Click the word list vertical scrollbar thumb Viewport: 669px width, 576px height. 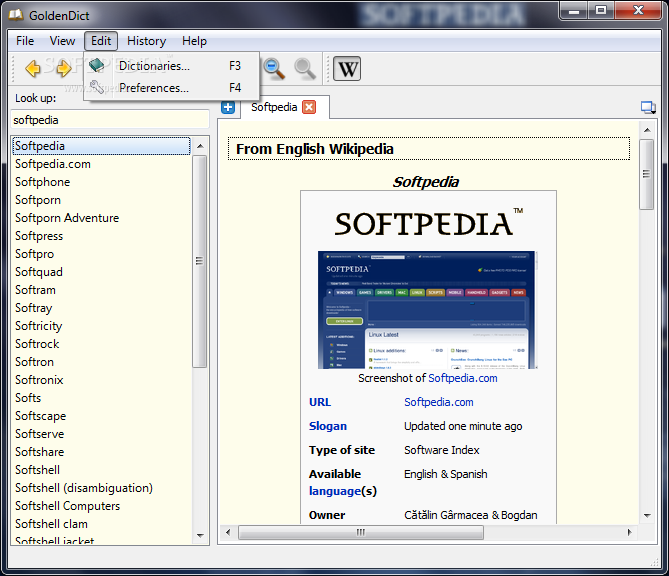click(x=199, y=261)
